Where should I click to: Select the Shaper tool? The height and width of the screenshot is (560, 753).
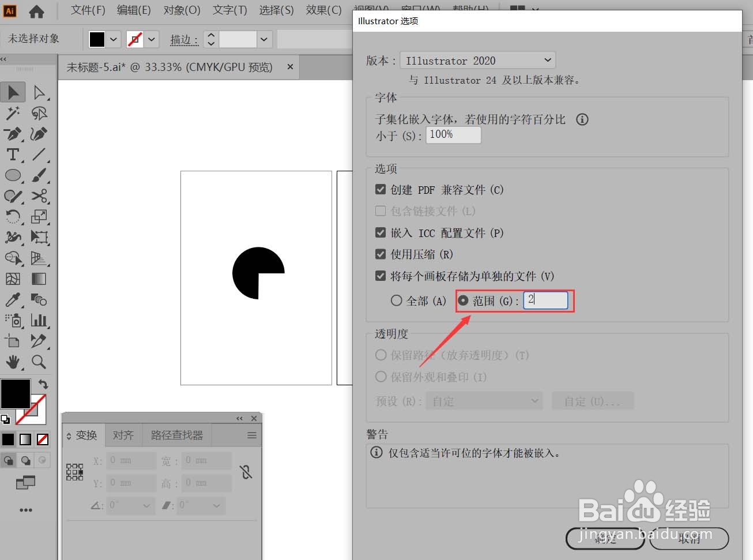13,196
